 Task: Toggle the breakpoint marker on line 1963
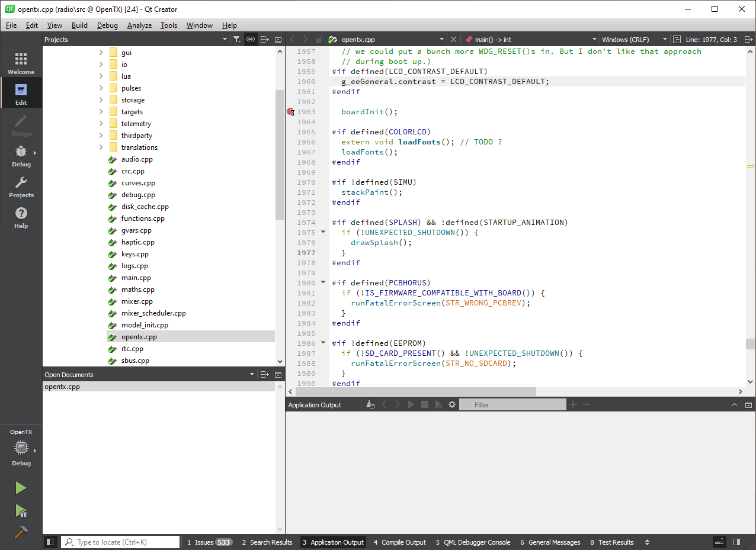pyautogui.click(x=291, y=112)
